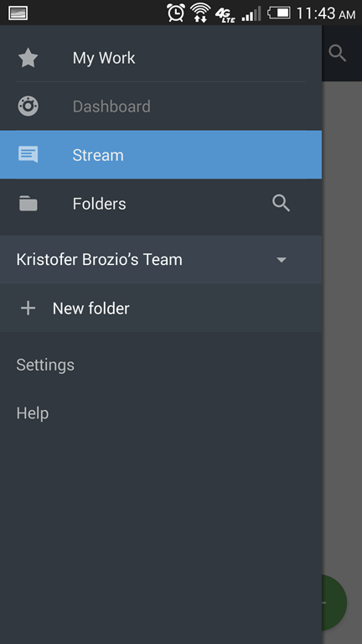Image resolution: width=362 pixels, height=644 pixels.
Task: Open the Kristofer Brozio's Team selector
Action: tap(161, 260)
